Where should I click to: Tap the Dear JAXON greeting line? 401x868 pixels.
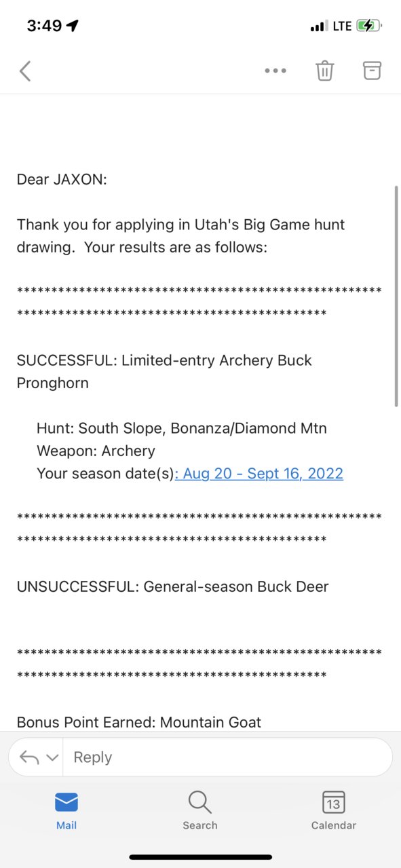[x=62, y=180]
